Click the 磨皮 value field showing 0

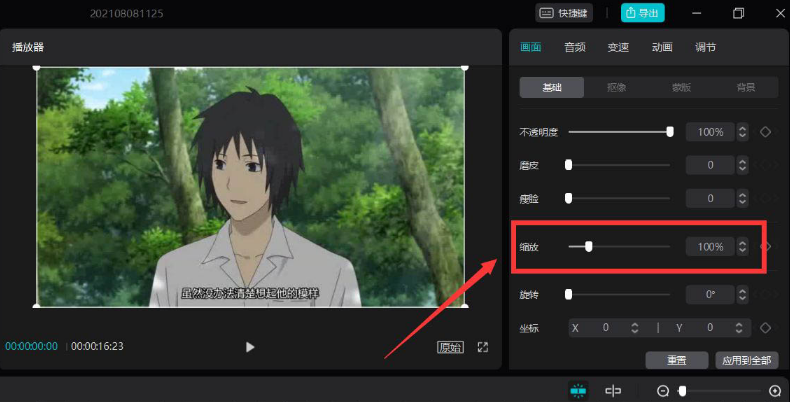(x=710, y=165)
